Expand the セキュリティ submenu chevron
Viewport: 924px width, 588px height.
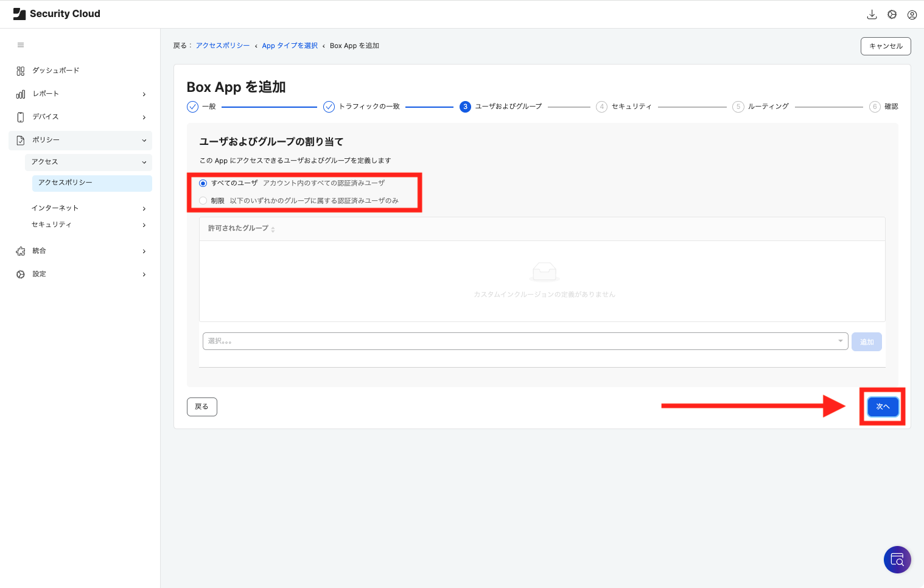(144, 225)
